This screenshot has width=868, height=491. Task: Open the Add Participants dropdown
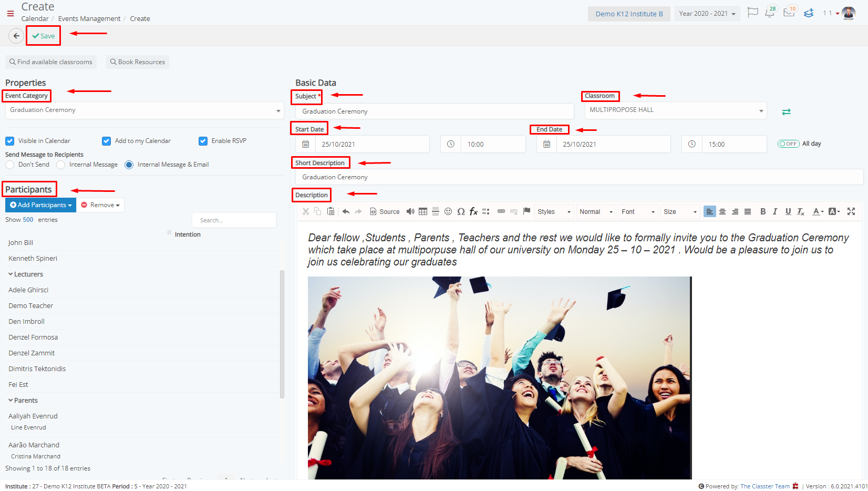[40, 205]
